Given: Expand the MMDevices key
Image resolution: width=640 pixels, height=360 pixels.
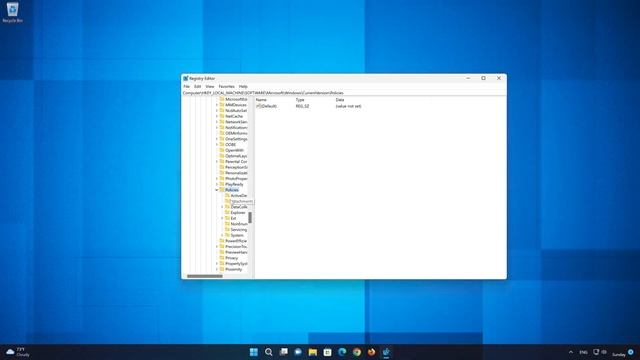Looking at the screenshot, I should pyautogui.click(x=217, y=105).
